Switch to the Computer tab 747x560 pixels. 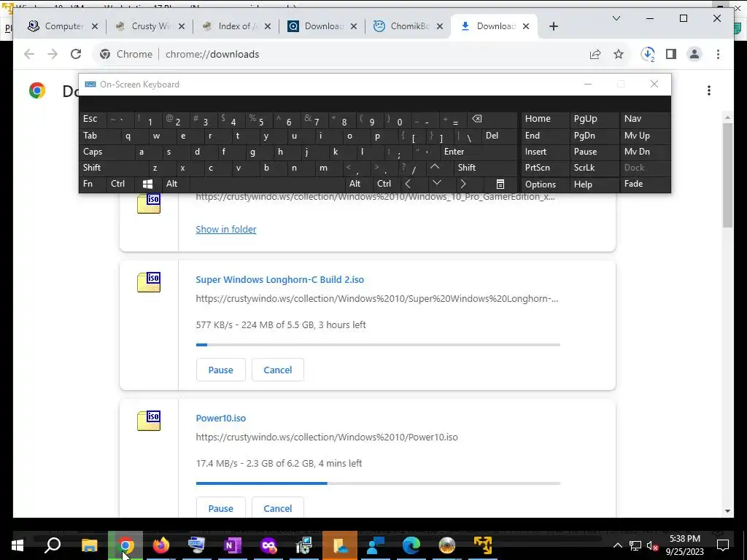pyautogui.click(x=63, y=26)
